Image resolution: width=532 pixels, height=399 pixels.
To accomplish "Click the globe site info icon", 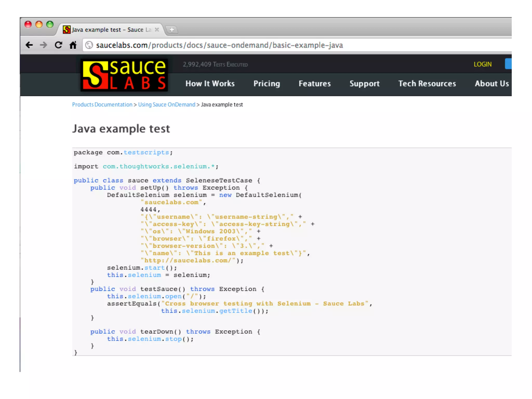I will point(89,45).
